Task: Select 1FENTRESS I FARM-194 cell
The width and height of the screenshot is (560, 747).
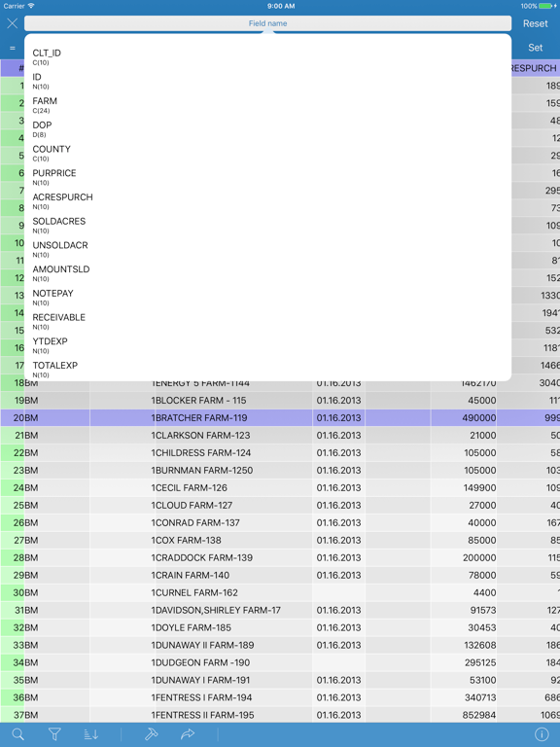Action: (x=231, y=697)
